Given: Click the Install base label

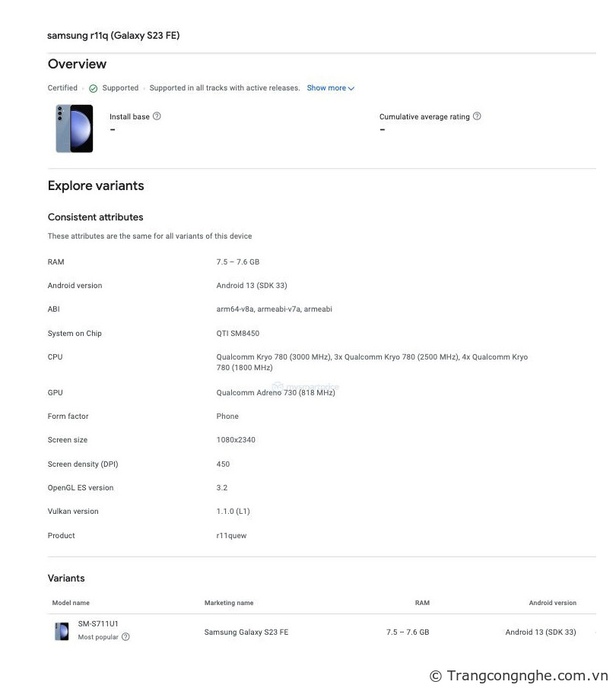Looking at the screenshot, I should 129,117.
